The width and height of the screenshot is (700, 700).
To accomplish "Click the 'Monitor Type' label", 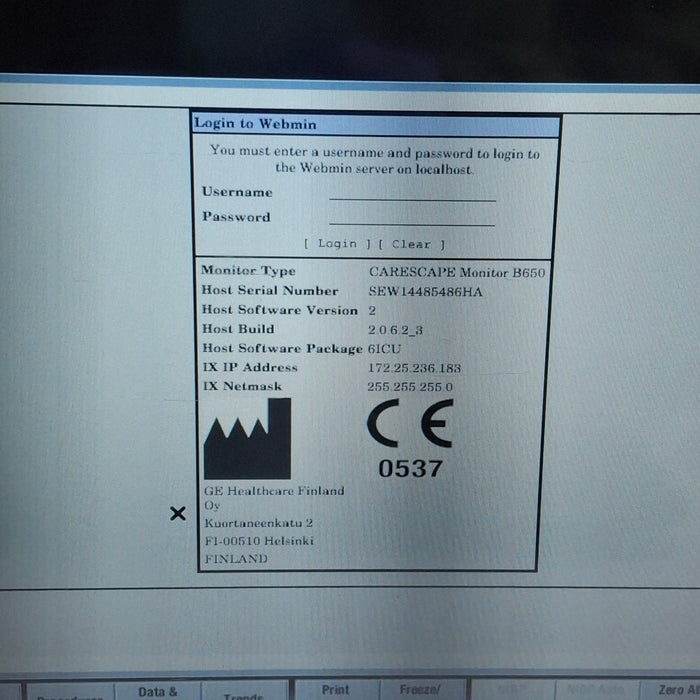I will pos(248,271).
